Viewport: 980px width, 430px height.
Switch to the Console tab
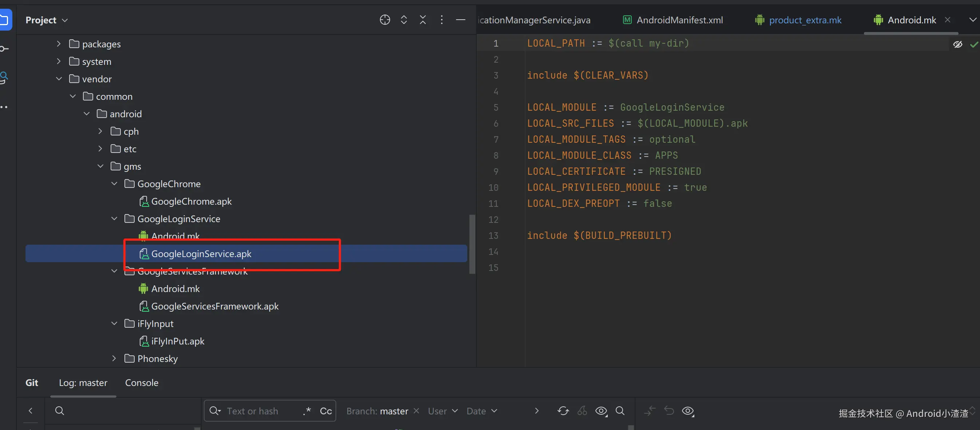tap(142, 383)
